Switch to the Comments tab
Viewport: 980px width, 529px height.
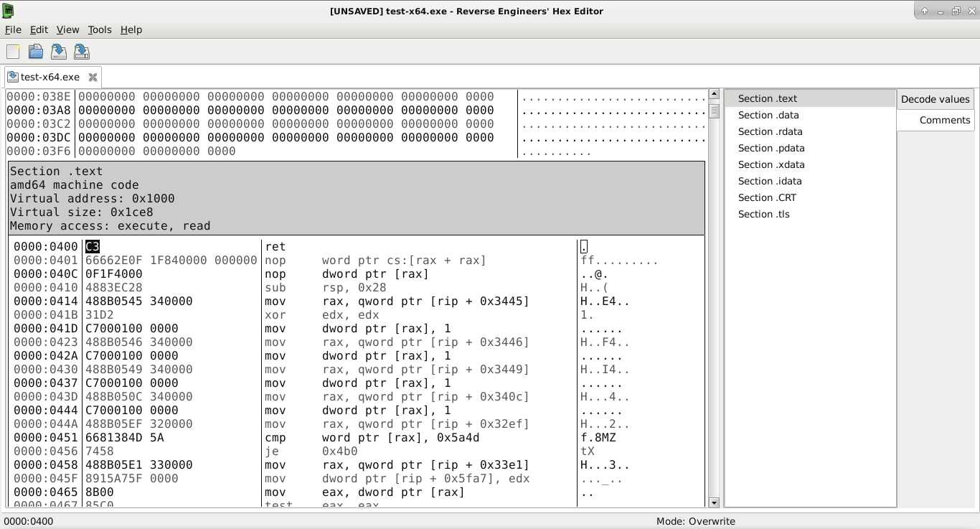click(936, 120)
